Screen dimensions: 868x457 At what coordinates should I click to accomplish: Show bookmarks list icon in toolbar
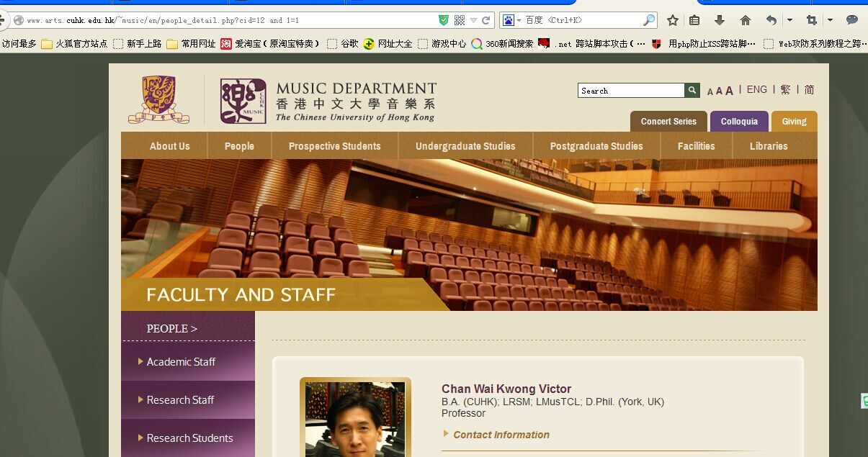tap(695, 20)
